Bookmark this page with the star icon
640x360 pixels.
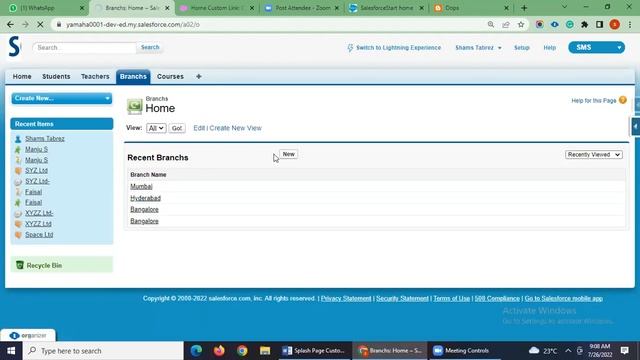(521, 24)
